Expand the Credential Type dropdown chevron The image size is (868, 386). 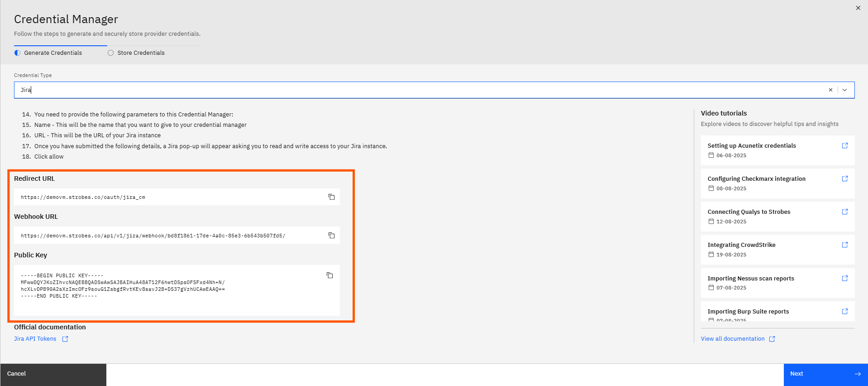(844, 90)
